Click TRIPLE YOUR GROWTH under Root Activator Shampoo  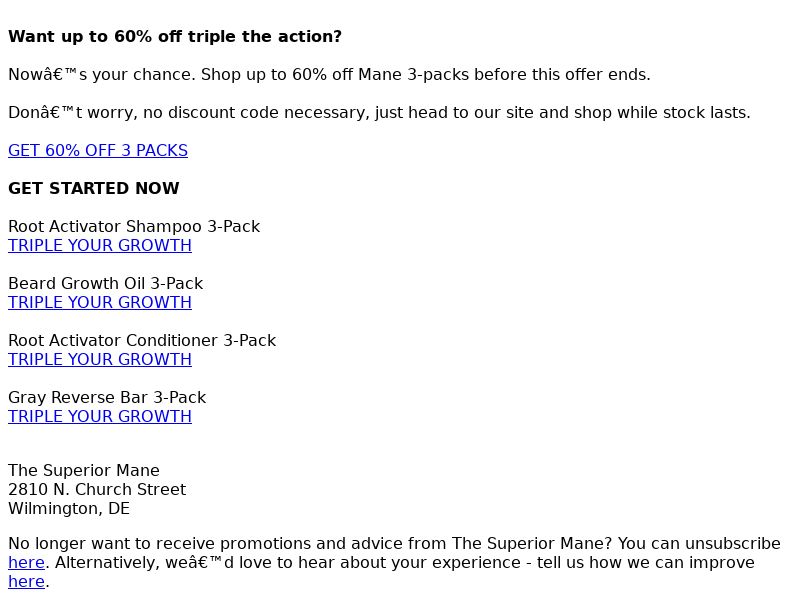point(100,245)
